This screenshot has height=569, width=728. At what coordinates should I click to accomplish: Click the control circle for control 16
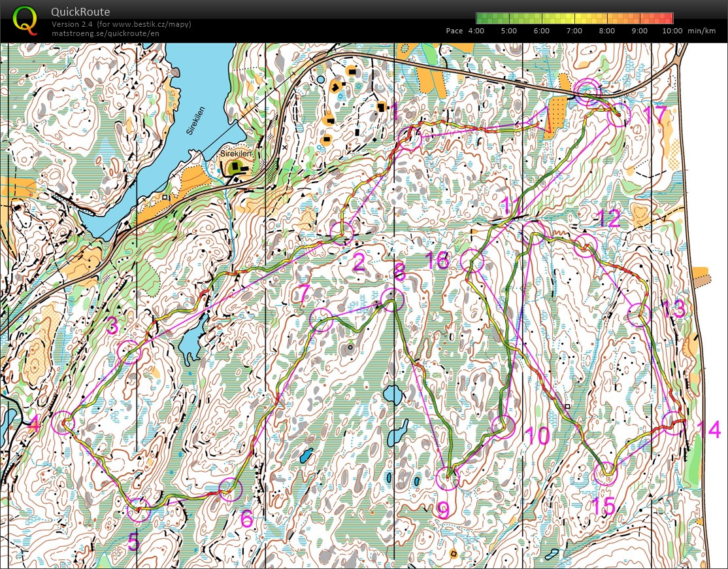point(472,261)
